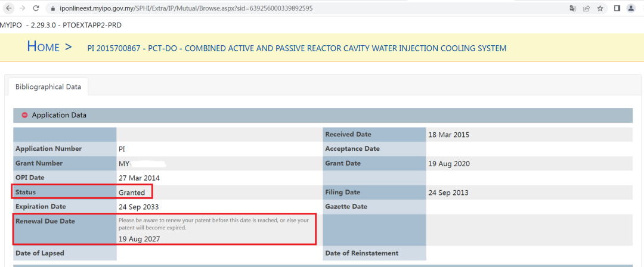Viewport: 644px width, 267px height.
Task: Open the translate page icon
Action: tap(572, 8)
